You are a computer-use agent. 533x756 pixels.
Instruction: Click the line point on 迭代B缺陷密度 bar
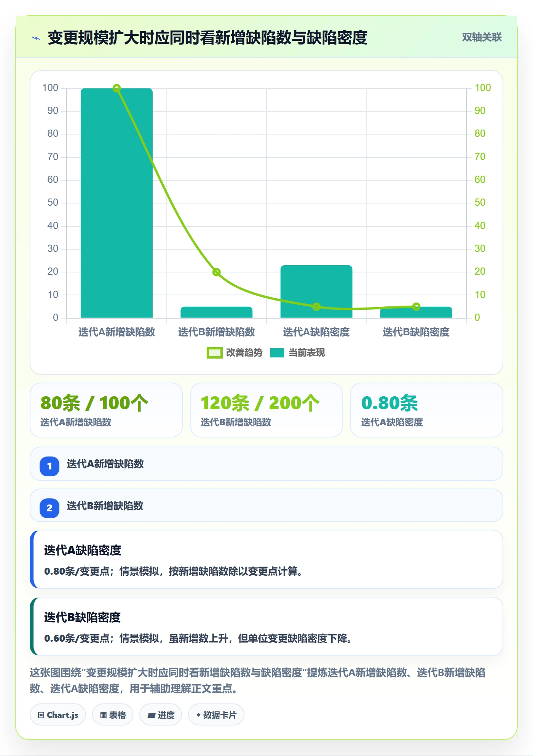pos(416,307)
